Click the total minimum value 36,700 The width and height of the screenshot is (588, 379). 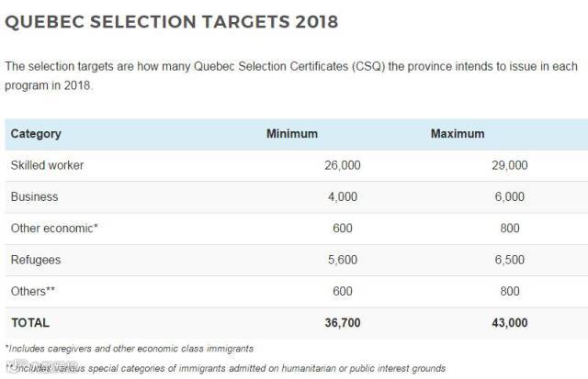tap(341, 323)
